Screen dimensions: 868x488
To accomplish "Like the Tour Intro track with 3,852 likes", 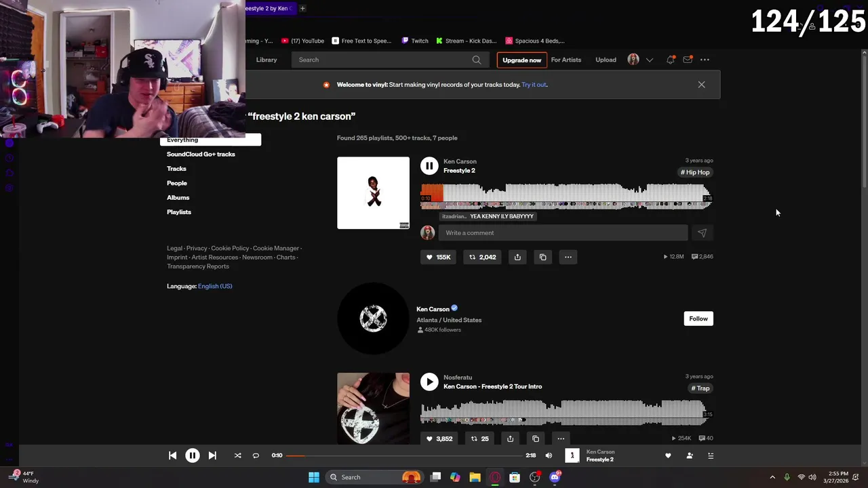I will pyautogui.click(x=439, y=439).
